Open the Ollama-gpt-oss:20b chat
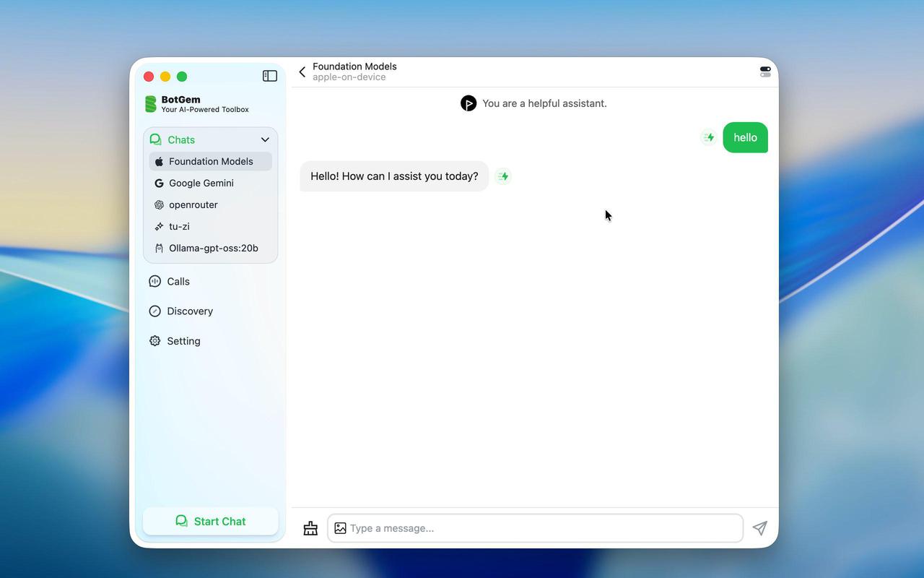Image resolution: width=924 pixels, height=578 pixels. (211, 248)
